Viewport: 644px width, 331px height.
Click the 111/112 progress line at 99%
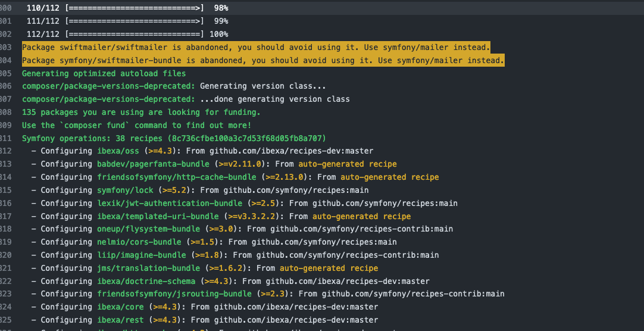tap(127, 21)
